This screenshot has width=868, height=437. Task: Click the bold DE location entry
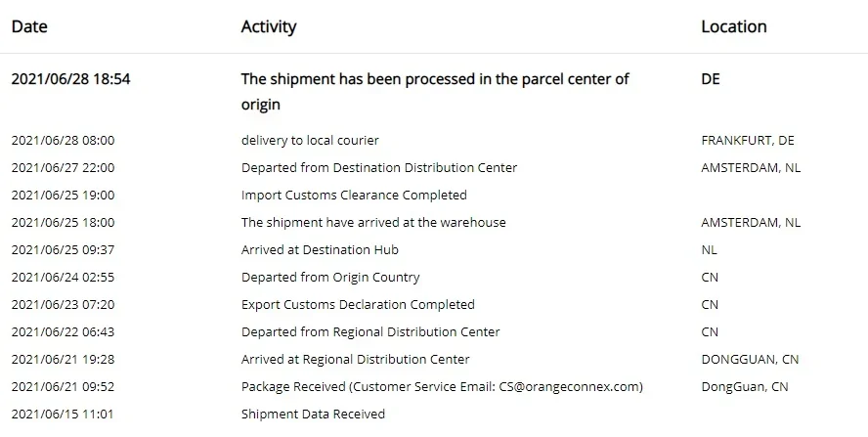pos(711,79)
